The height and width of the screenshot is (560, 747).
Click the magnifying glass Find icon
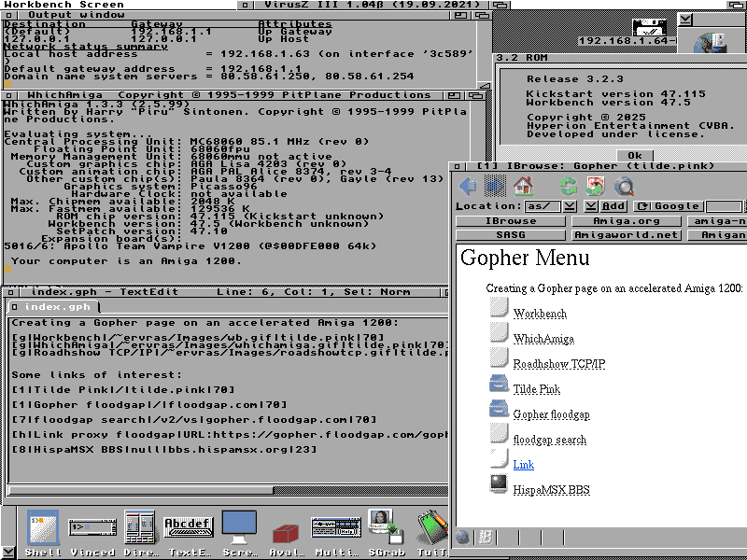pos(623,186)
